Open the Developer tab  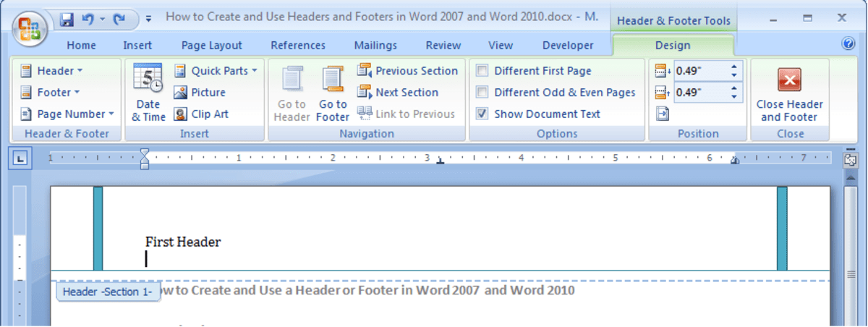[x=568, y=45]
